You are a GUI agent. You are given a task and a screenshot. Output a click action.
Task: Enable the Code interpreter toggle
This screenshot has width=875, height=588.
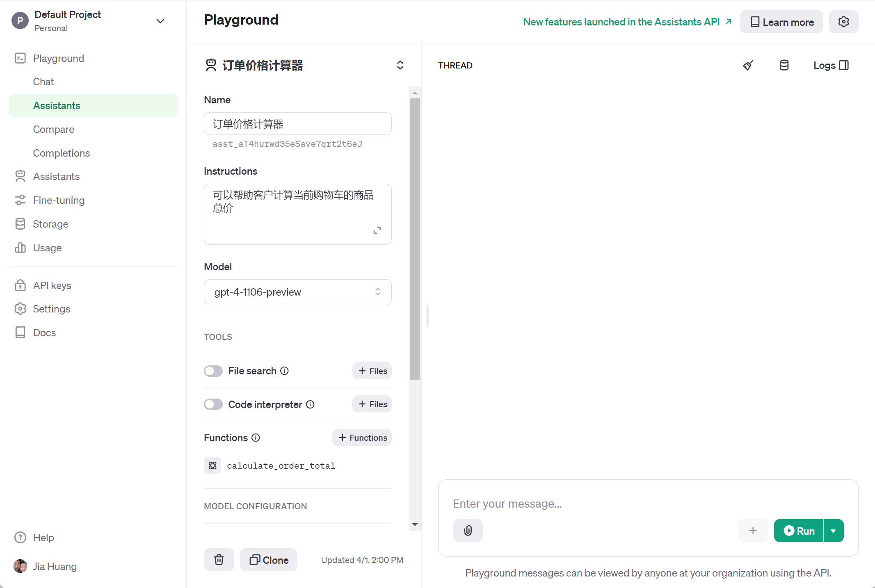click(x=213, y=404)
